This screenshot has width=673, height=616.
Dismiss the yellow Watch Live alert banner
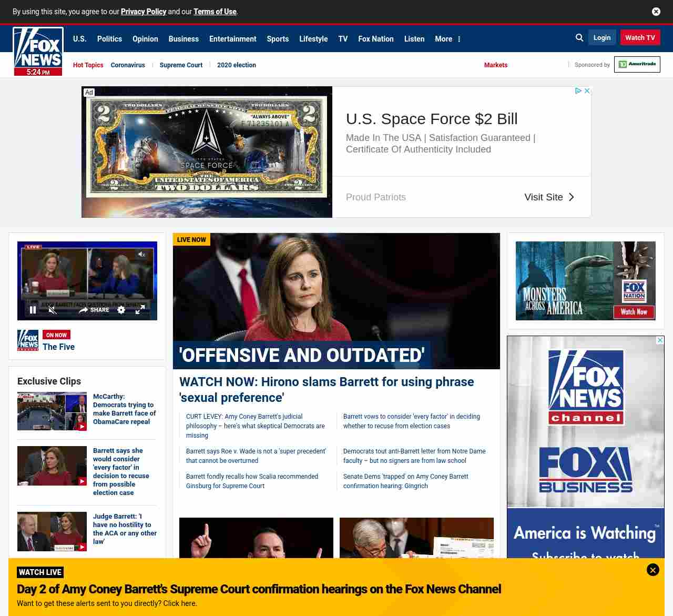(652, 570)
